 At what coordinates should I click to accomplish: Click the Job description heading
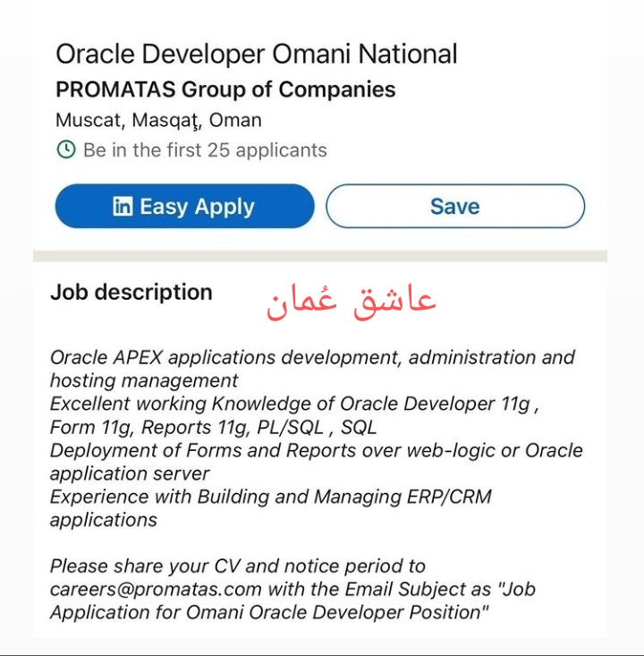click(x=131, y=292)
